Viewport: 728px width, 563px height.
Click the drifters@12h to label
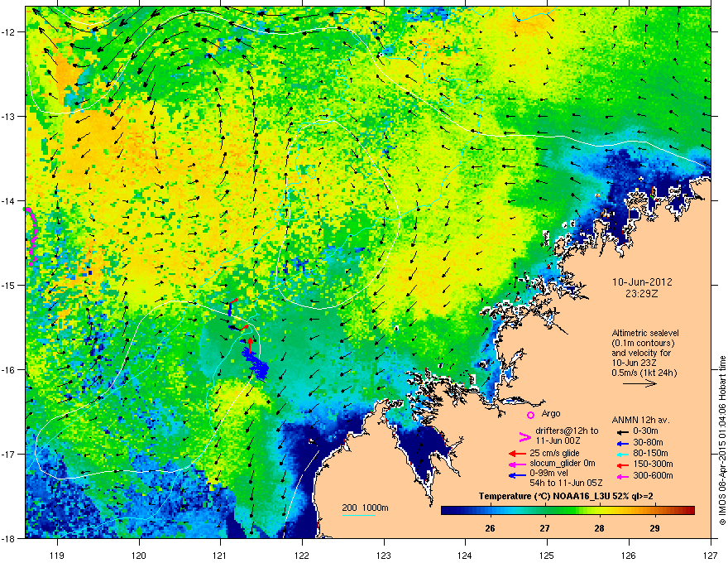[567, 431]
